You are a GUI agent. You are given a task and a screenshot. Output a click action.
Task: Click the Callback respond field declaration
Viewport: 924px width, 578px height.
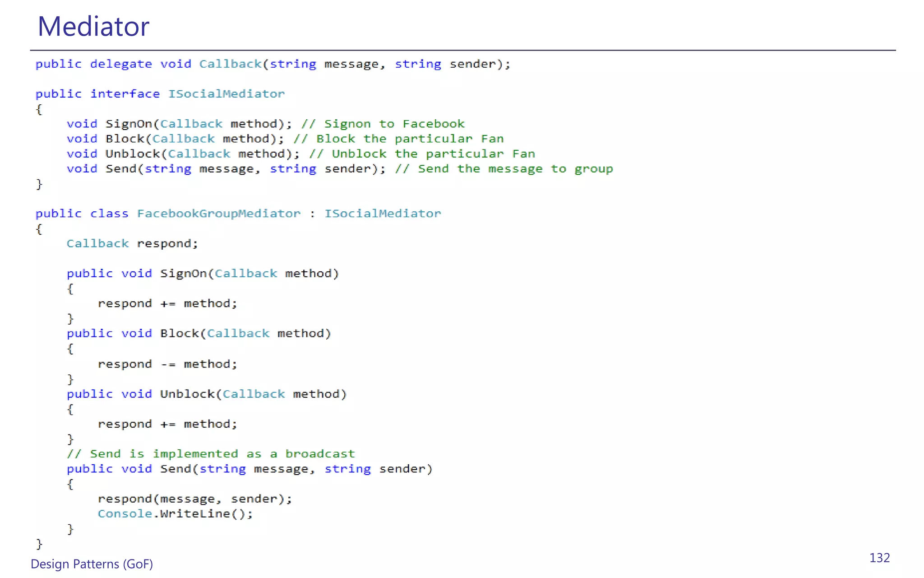[x=132, y=243]
